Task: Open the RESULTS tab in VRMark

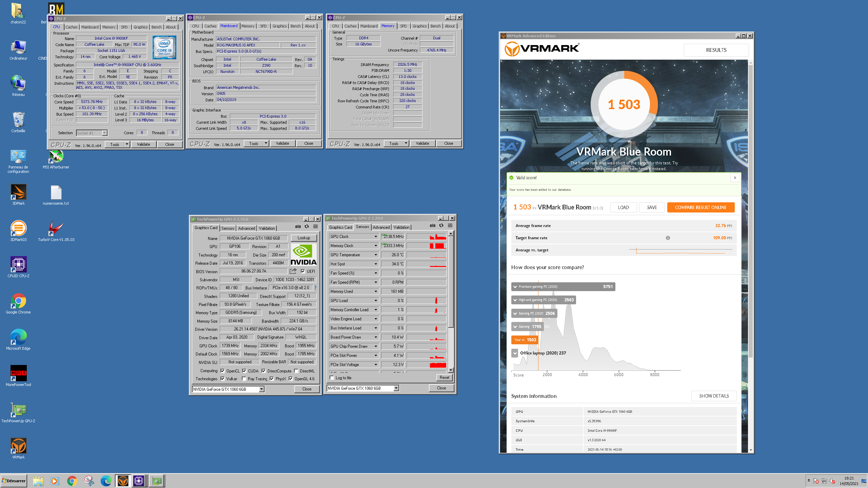Action: pos(716,50)
